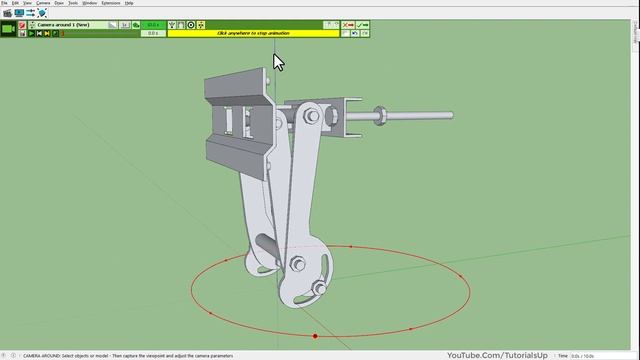Open the File menu
The width and height of the screenshot is (640, 360).
pyautogui.click(x=4, y=3)
